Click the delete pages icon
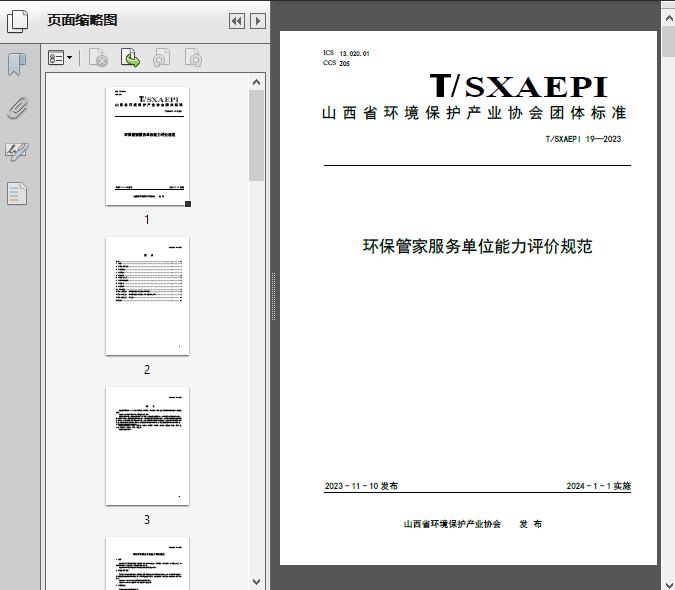 (98, 58)
